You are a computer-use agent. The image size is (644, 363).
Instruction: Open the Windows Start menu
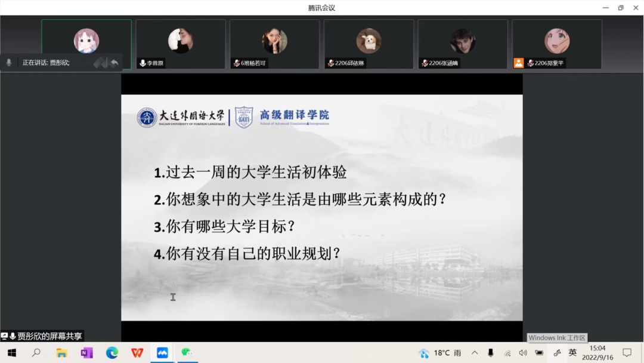[12, 353]
